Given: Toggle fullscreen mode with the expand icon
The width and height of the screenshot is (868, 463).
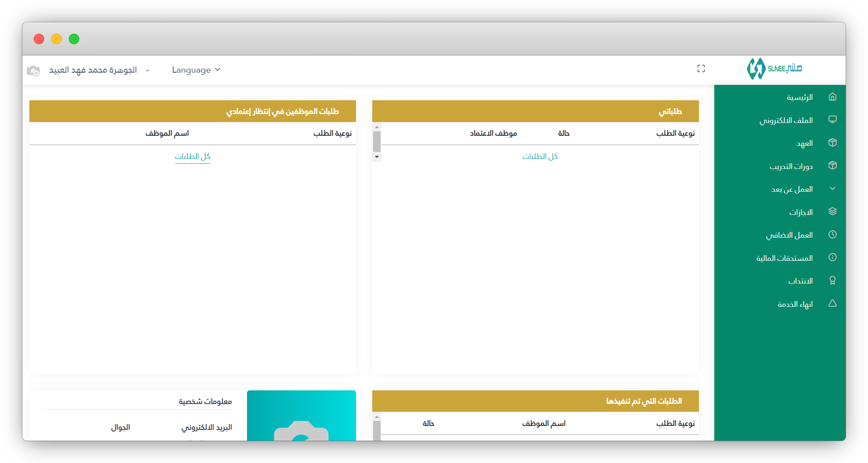Looking at the screenshot, I should coord(701,69).
